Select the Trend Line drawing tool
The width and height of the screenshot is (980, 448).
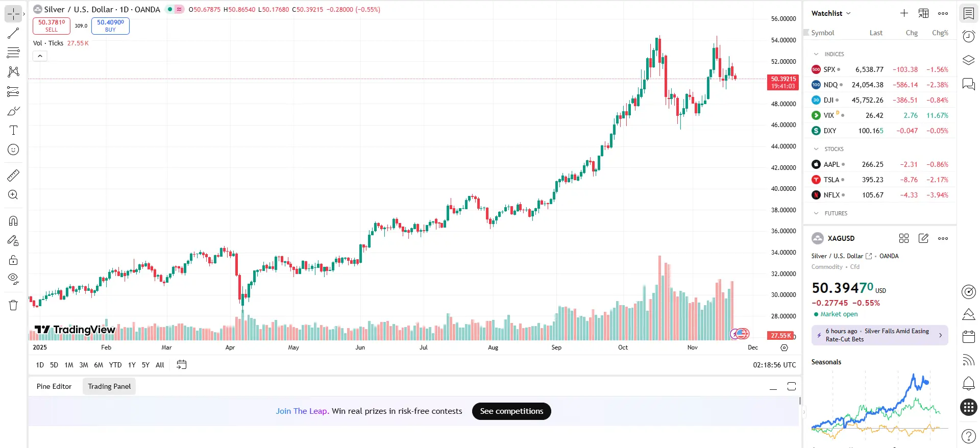coord(13,34)
